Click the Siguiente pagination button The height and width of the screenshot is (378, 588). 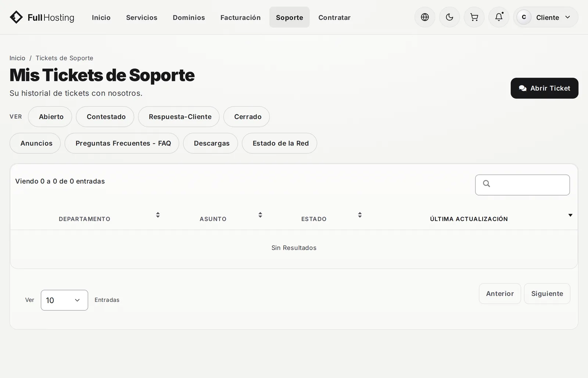pyautogui.click(x=547, y=293)
